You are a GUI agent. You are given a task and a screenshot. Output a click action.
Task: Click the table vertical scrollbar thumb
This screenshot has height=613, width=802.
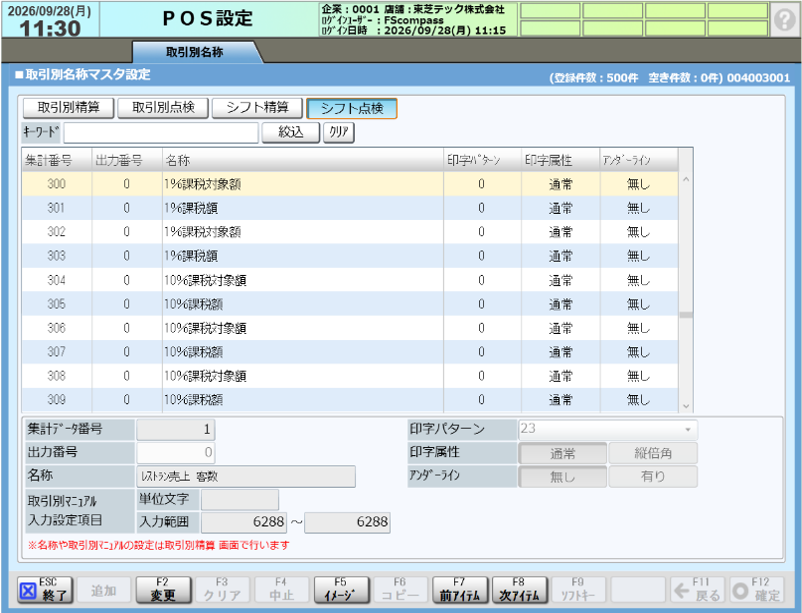pos(686,315)
